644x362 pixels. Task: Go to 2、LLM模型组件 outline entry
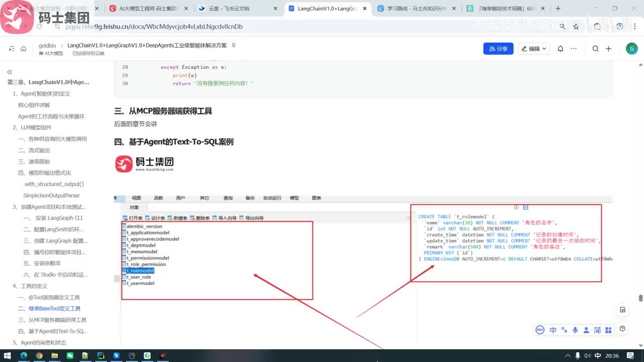coord(32,128)
